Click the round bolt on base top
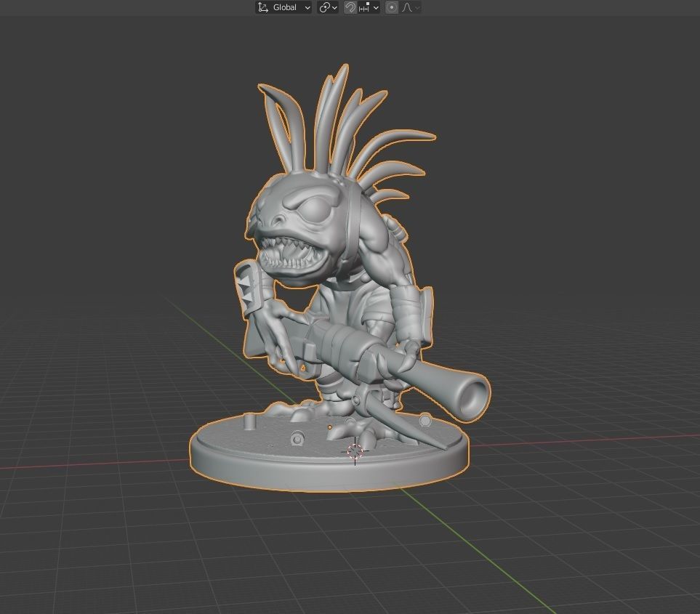The width and height of the screenshot is (700, 614). (x=297, y=438)
